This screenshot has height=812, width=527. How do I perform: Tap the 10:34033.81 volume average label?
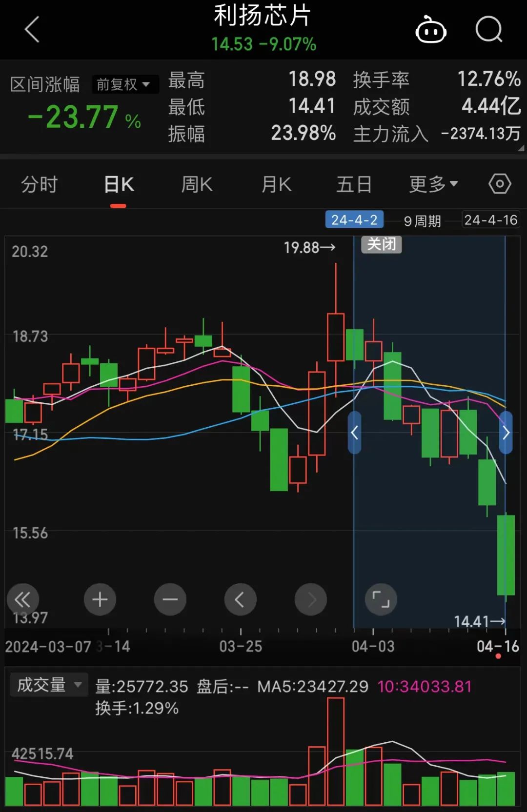(425, 687)
